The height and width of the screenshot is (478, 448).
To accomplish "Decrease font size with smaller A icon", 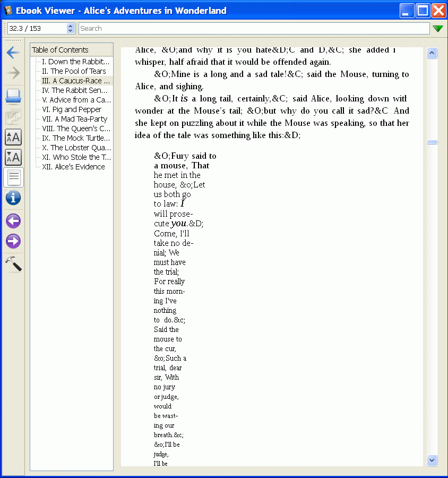I will pos(13,157).
